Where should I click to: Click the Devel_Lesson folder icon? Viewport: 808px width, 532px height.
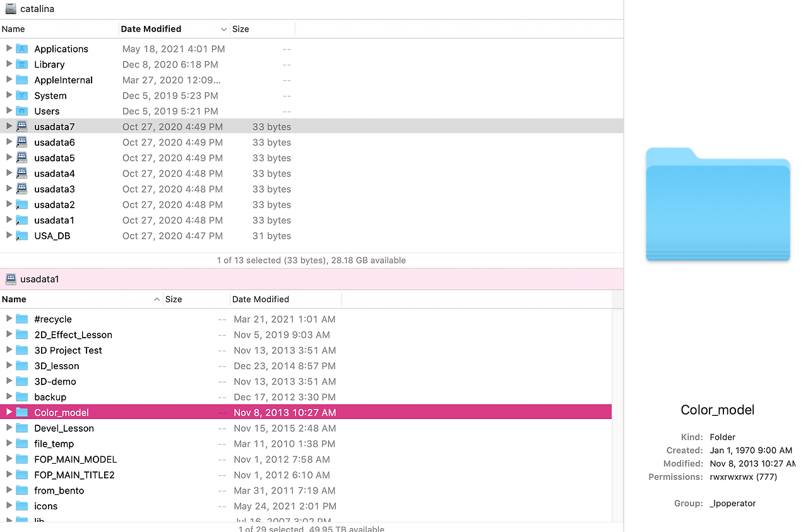(22, 428)
